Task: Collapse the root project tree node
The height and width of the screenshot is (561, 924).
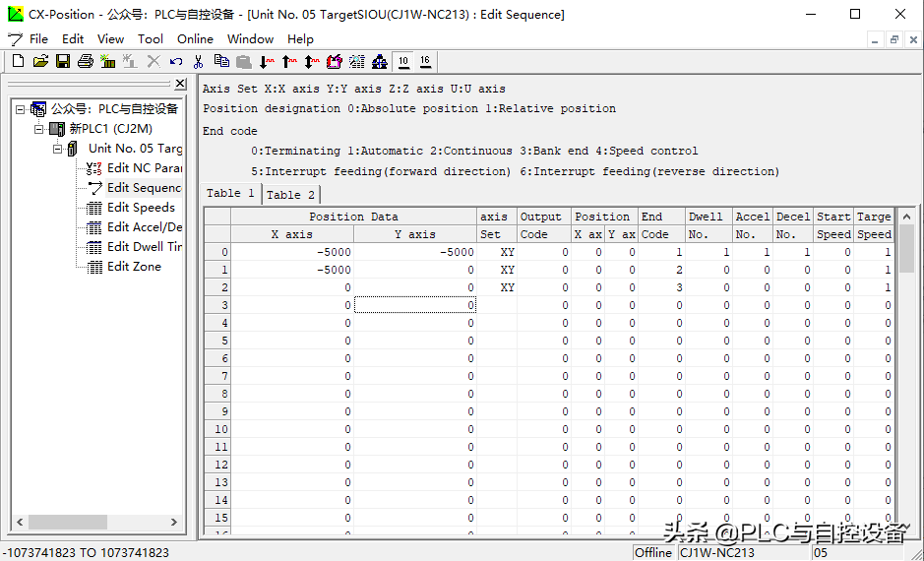Action: coord(21,109)
